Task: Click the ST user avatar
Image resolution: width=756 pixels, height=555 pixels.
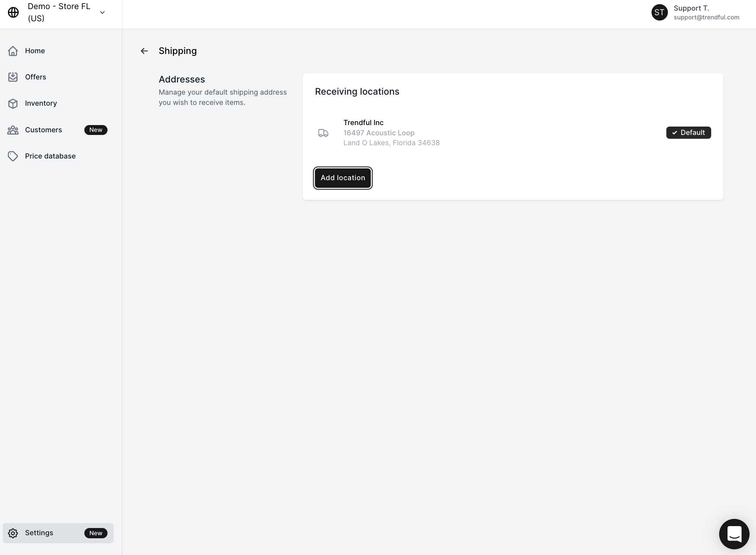Action: click(659, 13)
